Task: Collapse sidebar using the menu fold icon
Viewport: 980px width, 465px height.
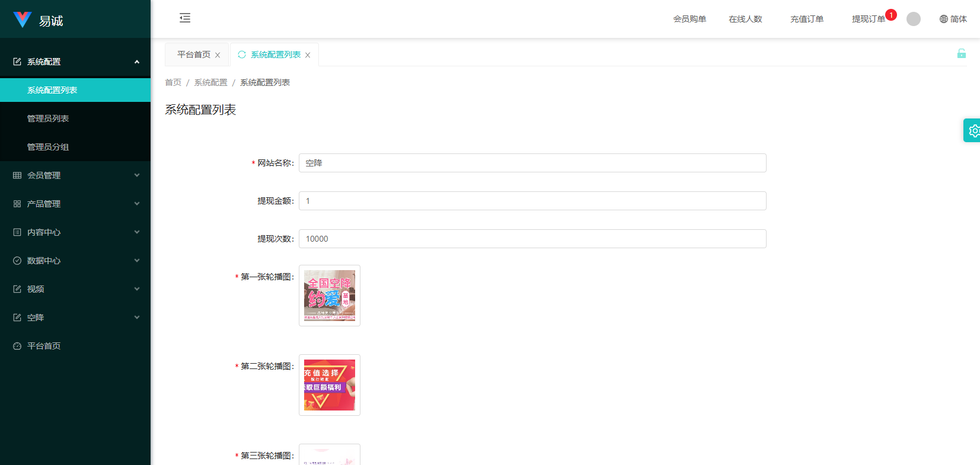Action: pos(185,18)
